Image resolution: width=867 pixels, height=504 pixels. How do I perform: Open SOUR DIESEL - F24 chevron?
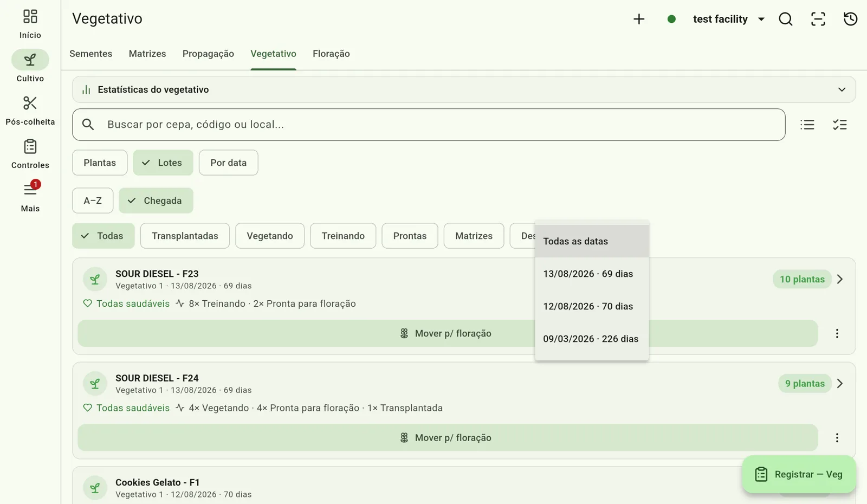[x=840, y=383]
